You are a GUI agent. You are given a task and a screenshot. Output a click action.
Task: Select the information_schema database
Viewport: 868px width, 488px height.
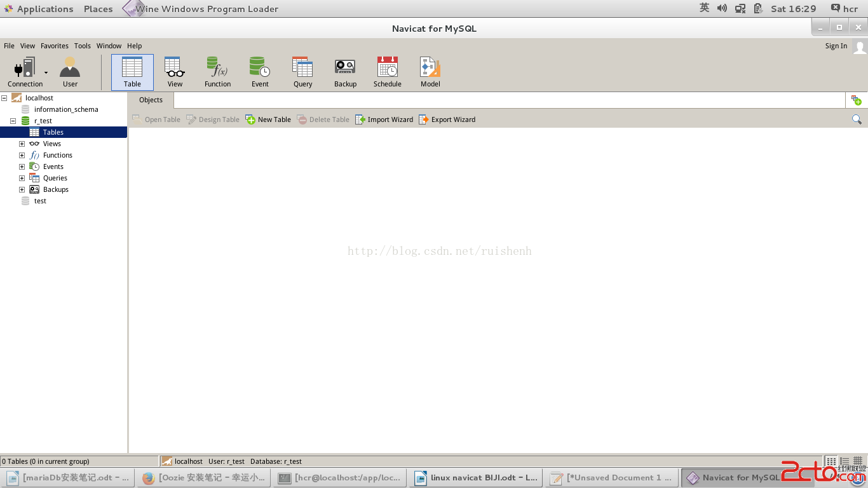click(66, 109)
